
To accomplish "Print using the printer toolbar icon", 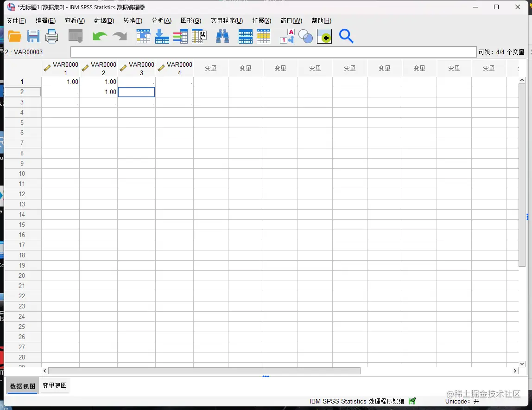I will (51, 36).
